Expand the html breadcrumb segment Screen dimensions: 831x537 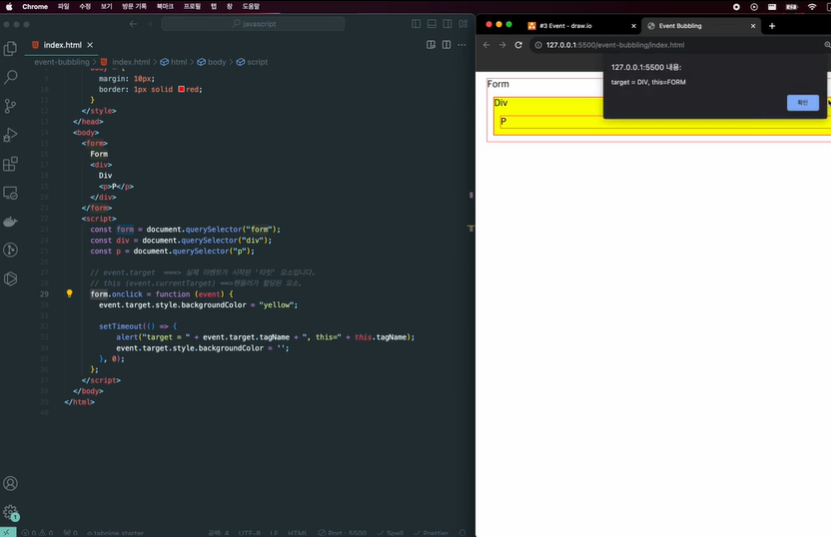(174, 62)
